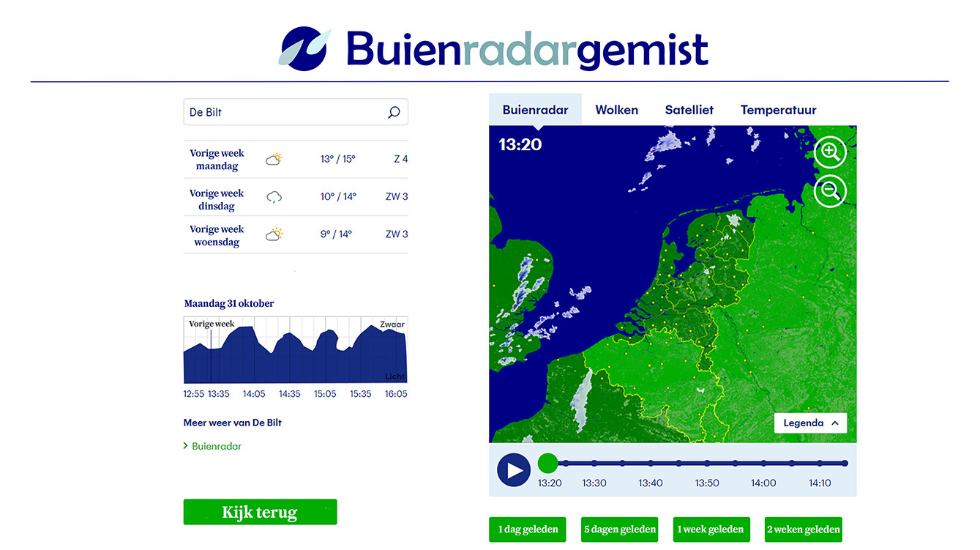Image resolution: width=980 pixels, height=550 pixels.
Task: Click the 13:20 time label on map
Action: click(520, 144)
